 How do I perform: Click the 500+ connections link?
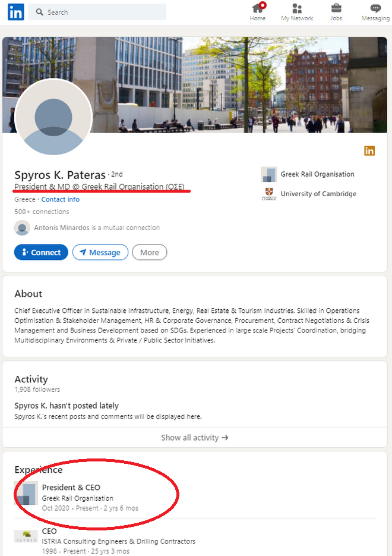[42, 212]
